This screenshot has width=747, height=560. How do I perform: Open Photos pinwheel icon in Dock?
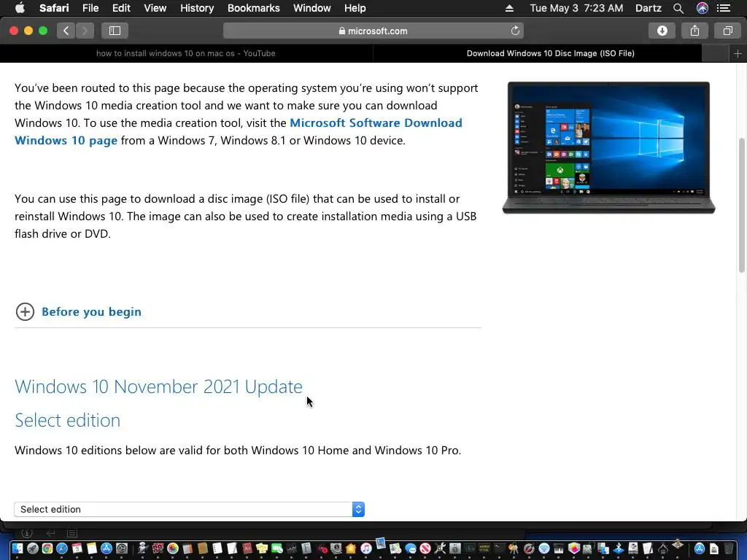(x=172, y=548)
